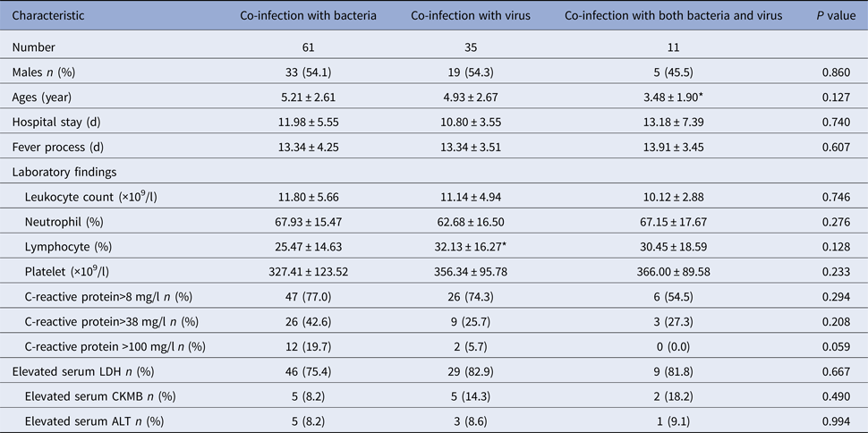Click the "P value" column header
Screen dimensions: 868x433
point(824,15)
